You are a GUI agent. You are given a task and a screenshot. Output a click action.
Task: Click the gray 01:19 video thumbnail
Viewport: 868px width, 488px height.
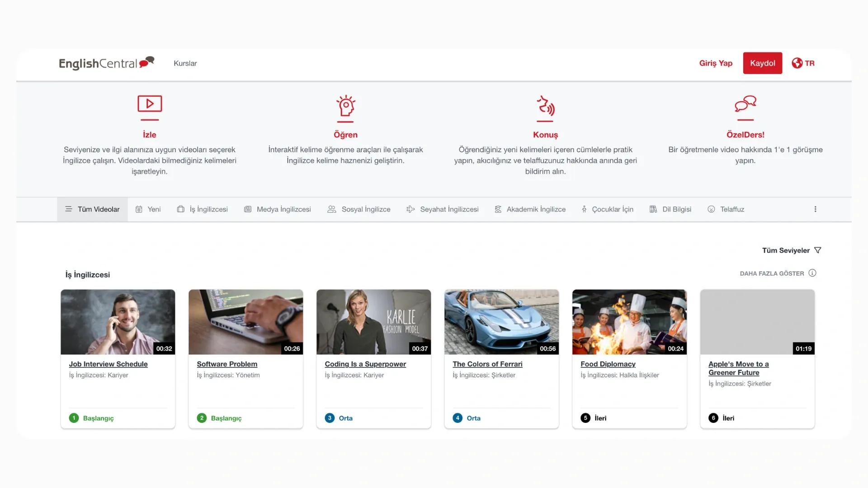758,322
